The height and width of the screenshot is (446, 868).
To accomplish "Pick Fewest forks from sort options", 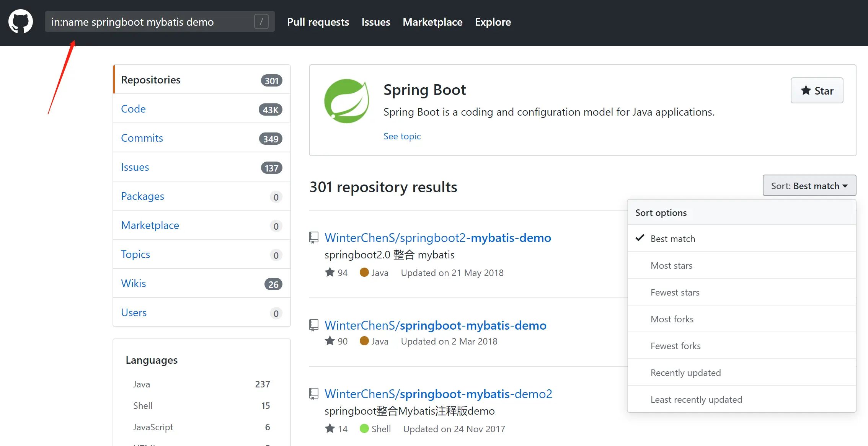I will click(x=675, y=346).
